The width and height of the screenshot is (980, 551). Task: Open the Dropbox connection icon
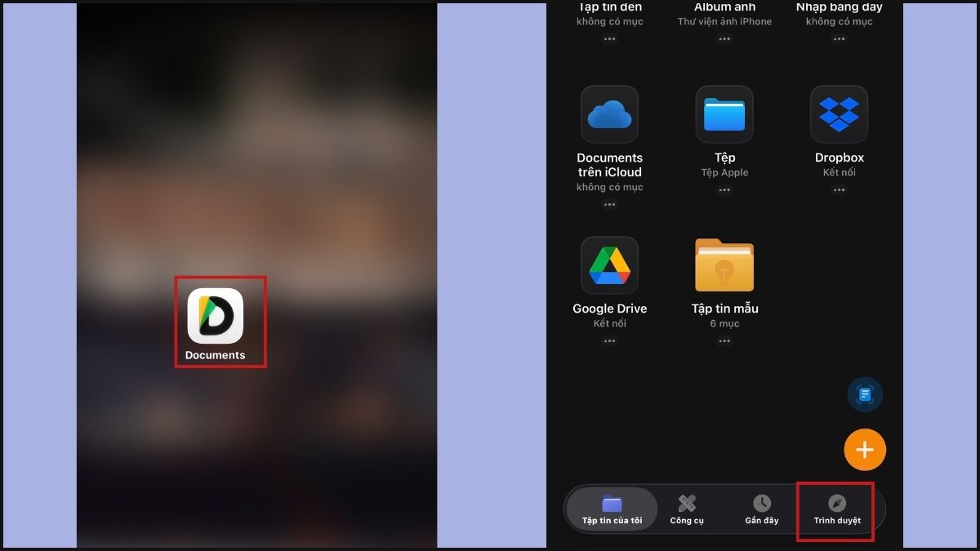click(839, 114)
